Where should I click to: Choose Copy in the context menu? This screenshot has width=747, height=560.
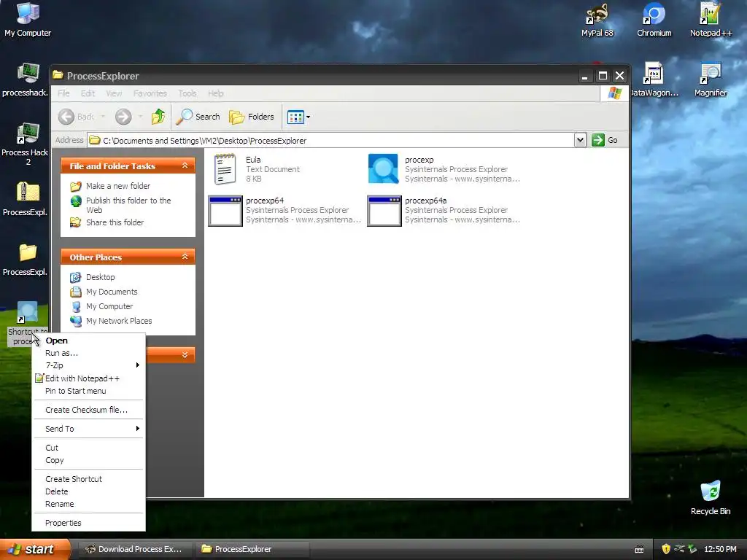coord(88,460)
